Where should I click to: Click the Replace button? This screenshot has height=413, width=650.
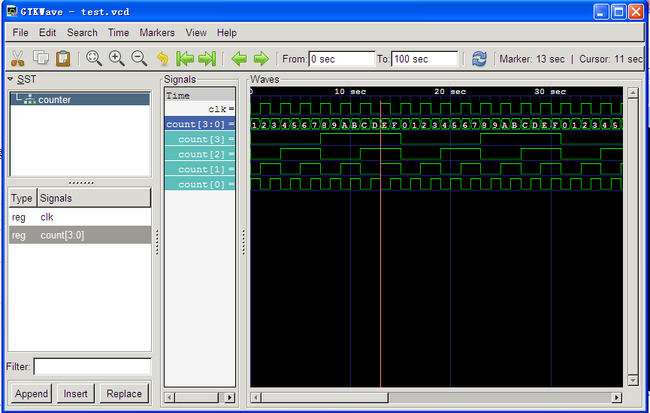(x=124, y=393)
